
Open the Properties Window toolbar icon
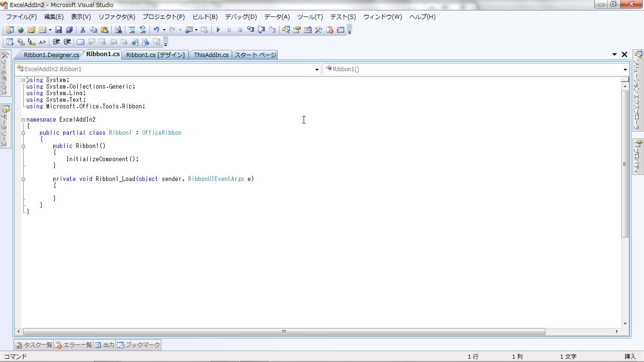pyautogui.click(x=297, y=30)
